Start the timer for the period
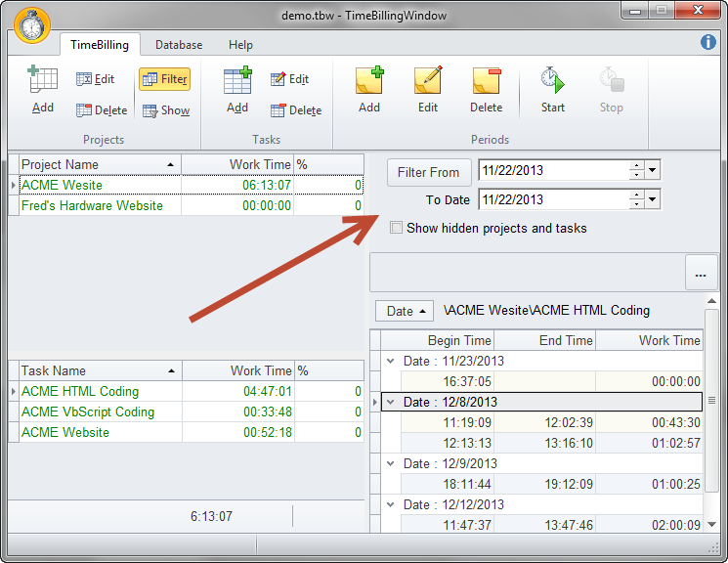 click(x=553, y=89)
